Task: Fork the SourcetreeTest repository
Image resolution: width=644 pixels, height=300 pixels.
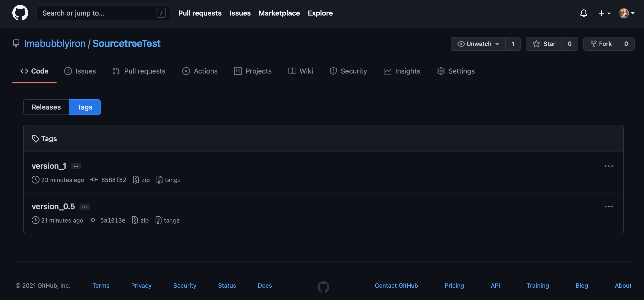Action: 601,44
